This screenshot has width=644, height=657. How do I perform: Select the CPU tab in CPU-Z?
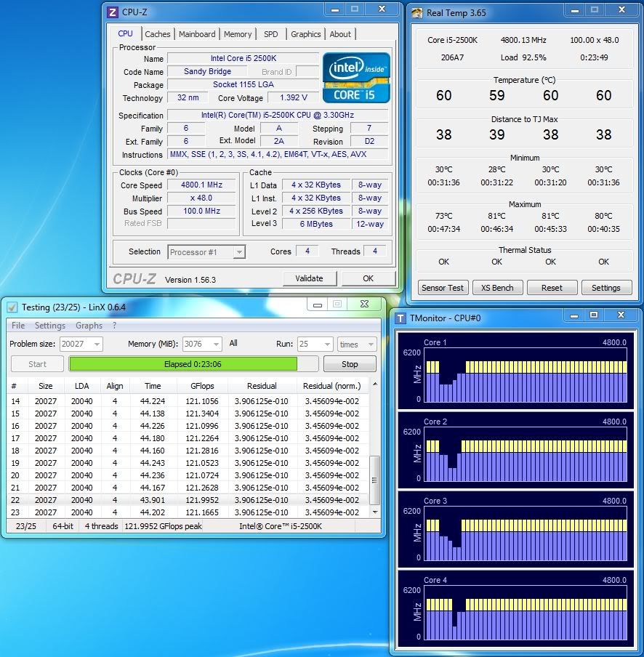(125, 33)
